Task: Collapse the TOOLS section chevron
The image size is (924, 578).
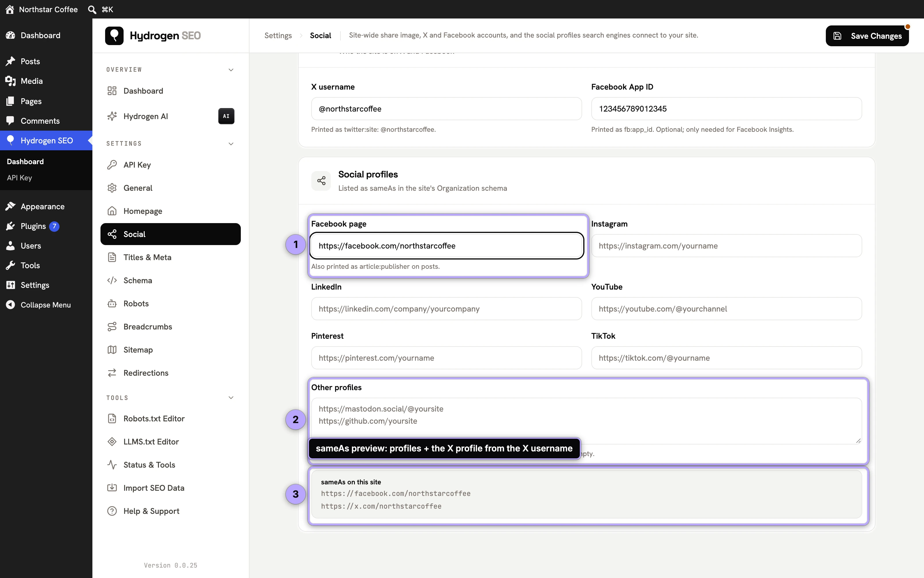Action: click(x=231, y=398)
